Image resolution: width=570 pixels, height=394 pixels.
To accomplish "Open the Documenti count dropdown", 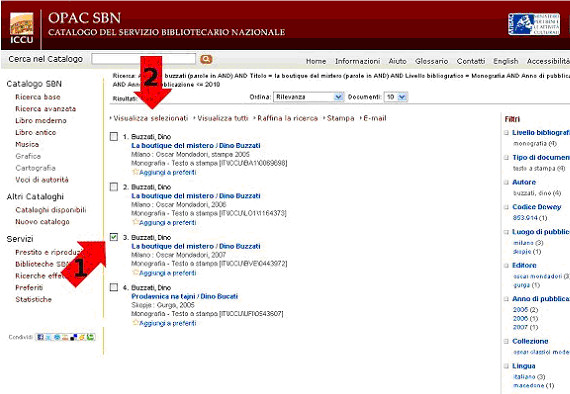I will coord(396,97).
